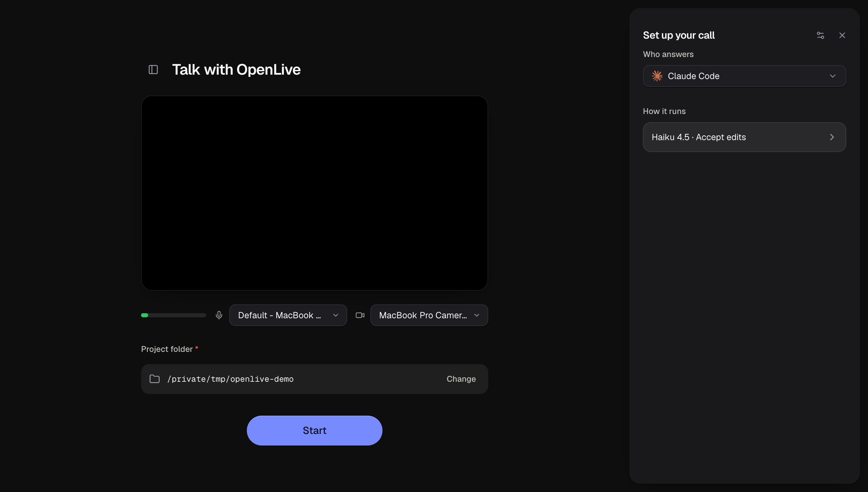
Task: Click the Talk with OpenLive heading
Action: click(x=236, y=70)
